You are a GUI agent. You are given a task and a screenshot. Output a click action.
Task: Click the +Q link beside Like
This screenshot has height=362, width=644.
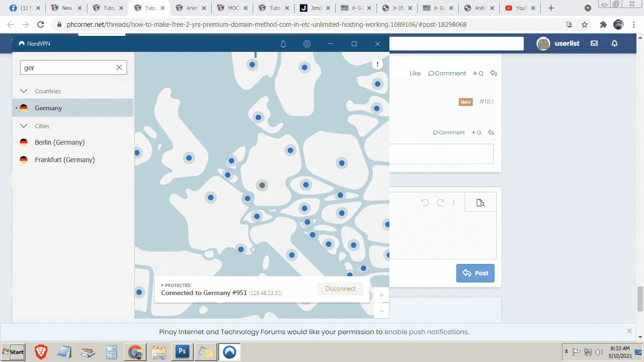pos(478,73)
